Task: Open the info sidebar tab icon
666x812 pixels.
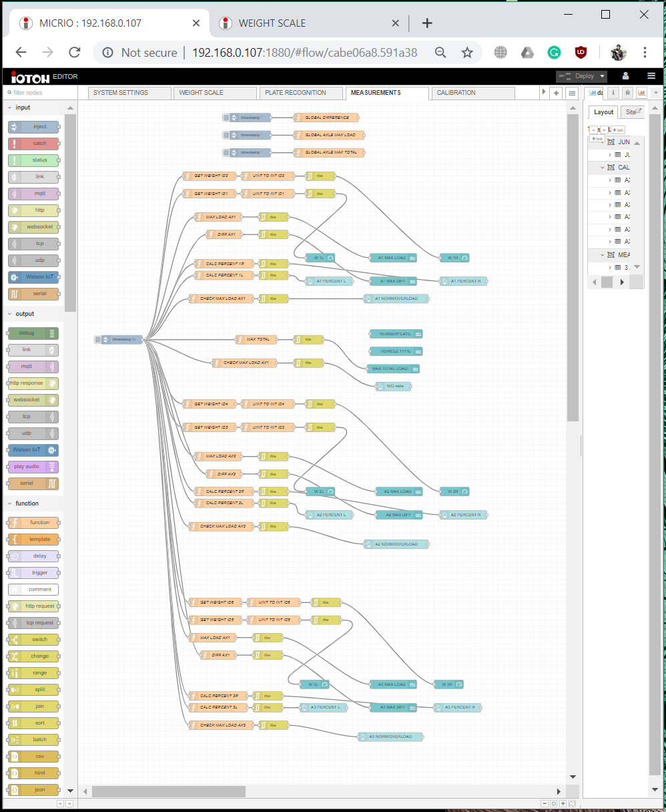Action: pos(613,93)
